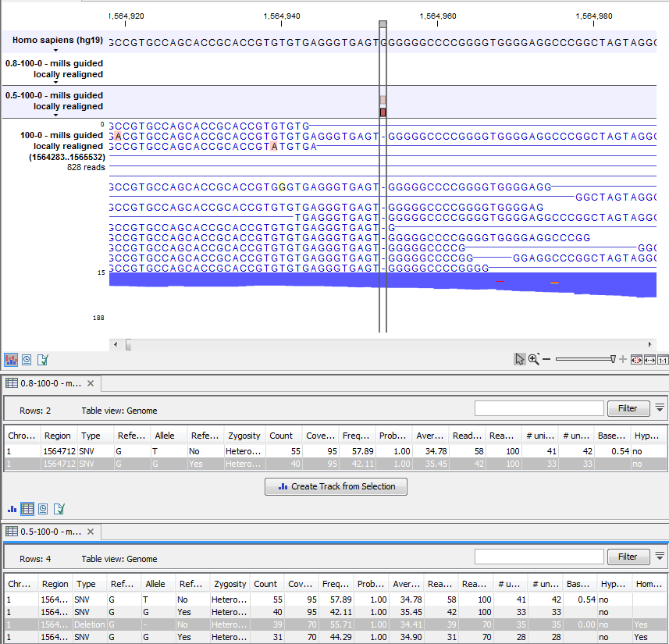Viewport: 669px width, 644px height.
Task: Sort 0.8-100-0 table by Zygosity column
Action: click(x=244, y=436)
